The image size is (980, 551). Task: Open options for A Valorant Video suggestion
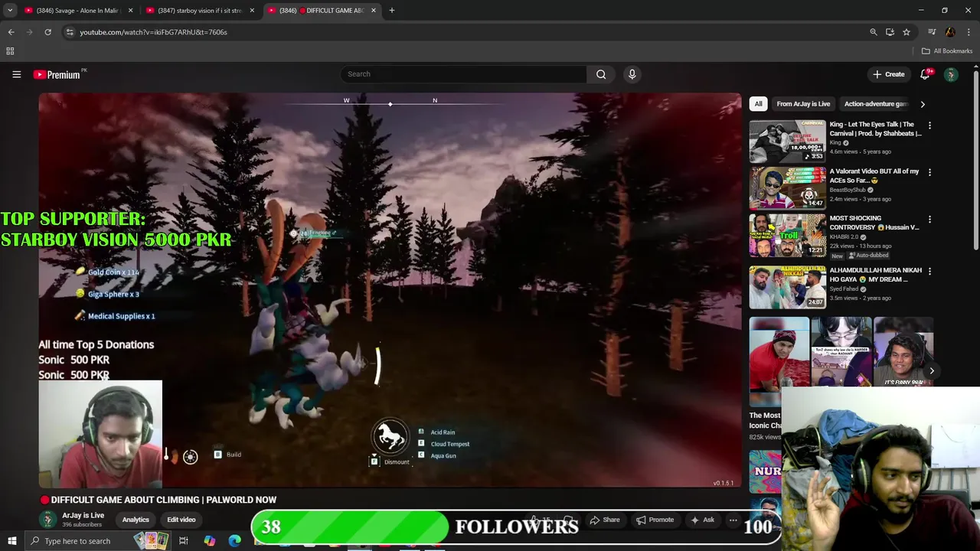tap(929, 173)
